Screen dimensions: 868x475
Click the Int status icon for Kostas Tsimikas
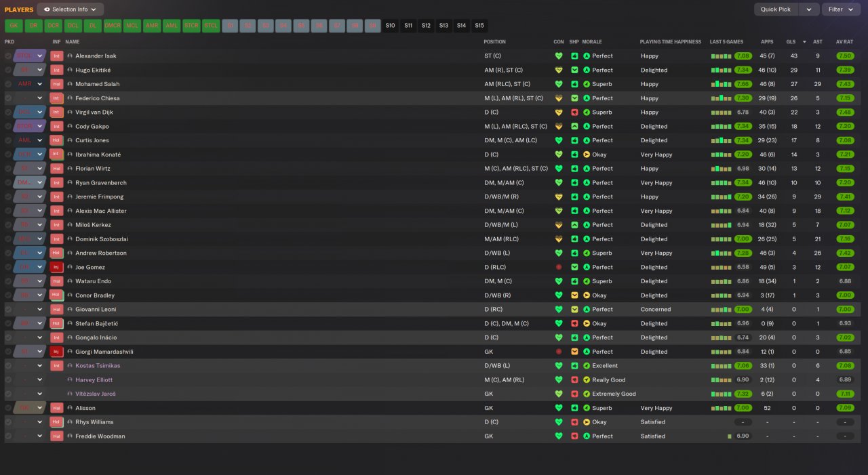(57, 366)
